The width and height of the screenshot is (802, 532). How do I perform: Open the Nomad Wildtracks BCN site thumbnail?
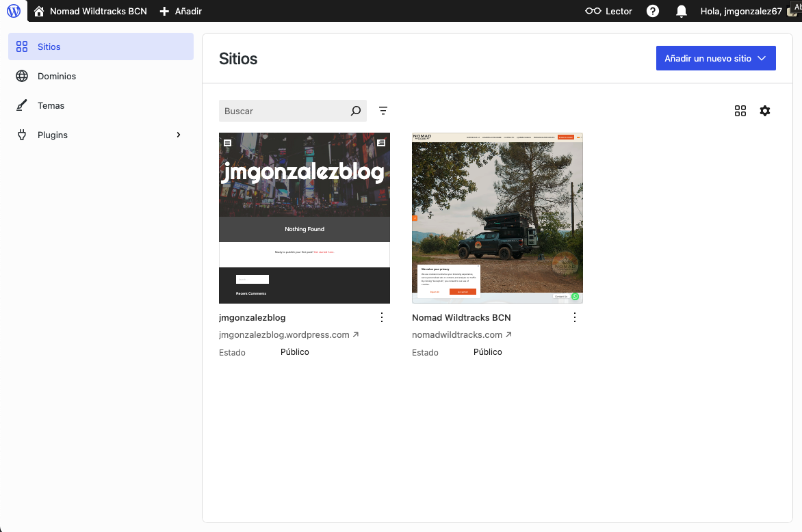tap(497, 217)
